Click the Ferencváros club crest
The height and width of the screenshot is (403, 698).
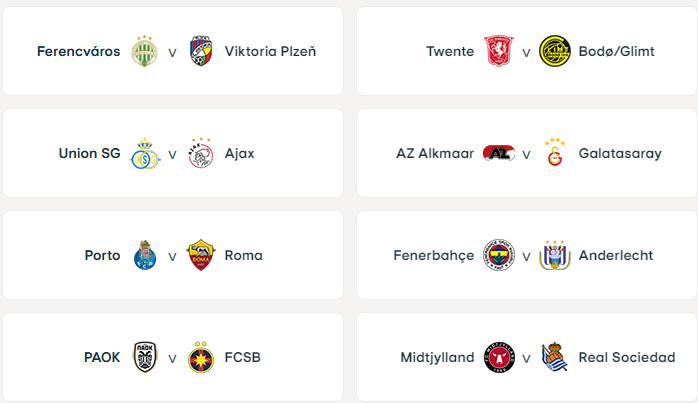pos(145,52)
